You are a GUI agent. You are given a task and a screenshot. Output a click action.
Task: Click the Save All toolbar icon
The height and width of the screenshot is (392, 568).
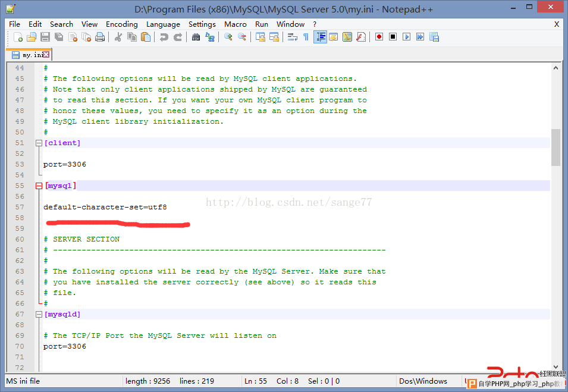pos(59,37)
